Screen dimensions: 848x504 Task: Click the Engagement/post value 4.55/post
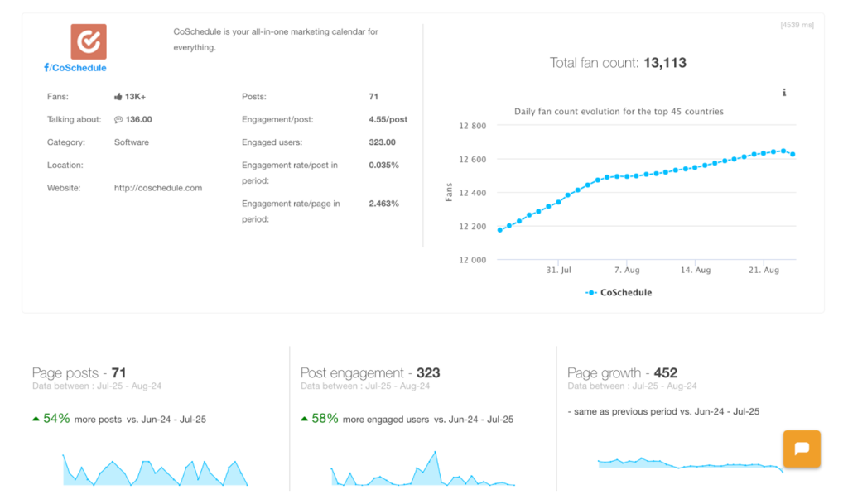(x=388, y=119)
